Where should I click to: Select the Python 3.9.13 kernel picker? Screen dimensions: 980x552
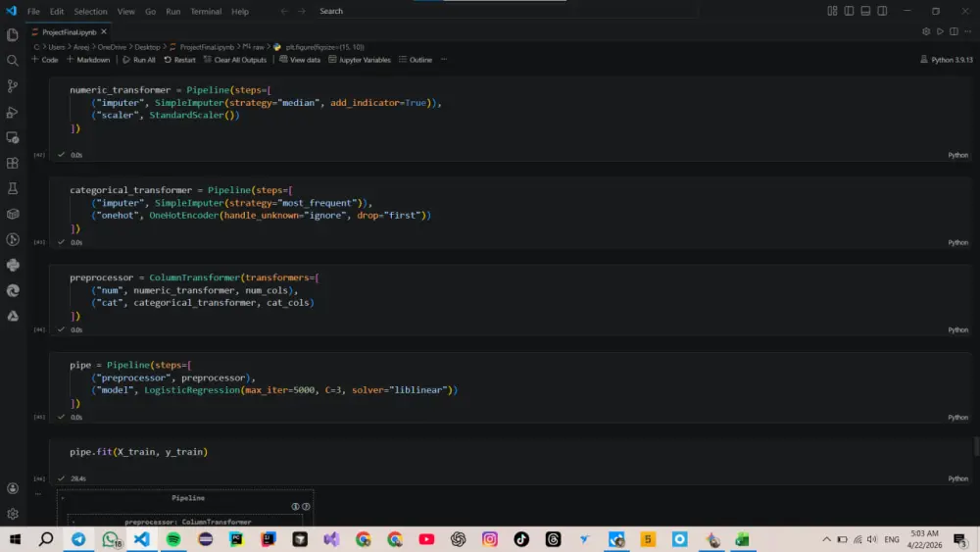pos(947,60)
